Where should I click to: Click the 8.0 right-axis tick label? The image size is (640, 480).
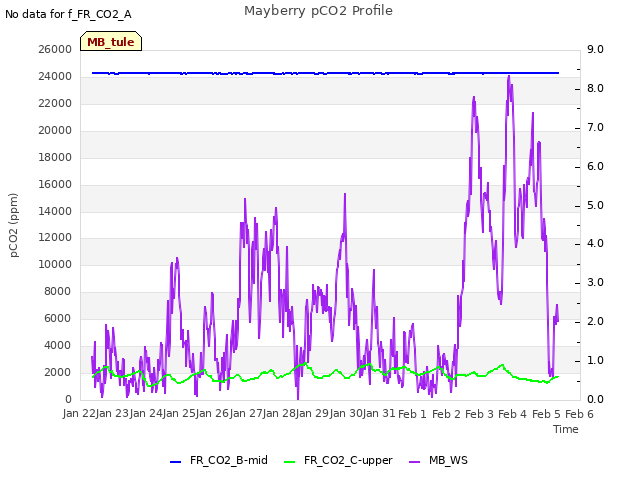pos(595,89)
